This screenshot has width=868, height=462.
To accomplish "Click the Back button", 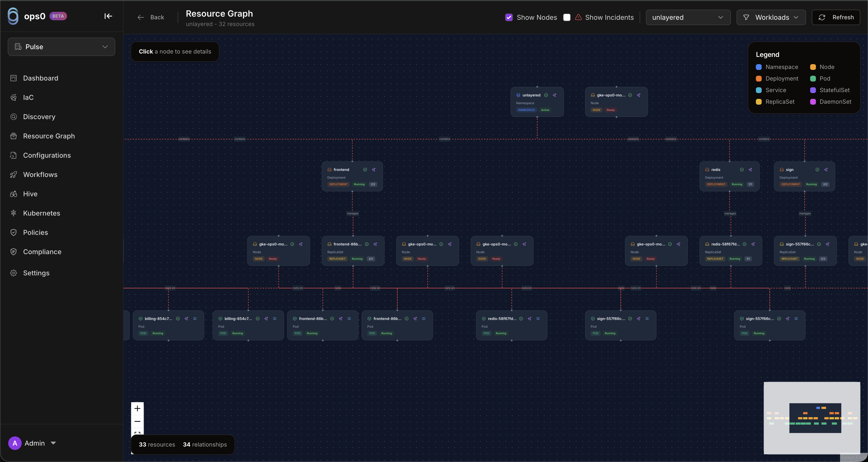I will [x=151, y=18].
